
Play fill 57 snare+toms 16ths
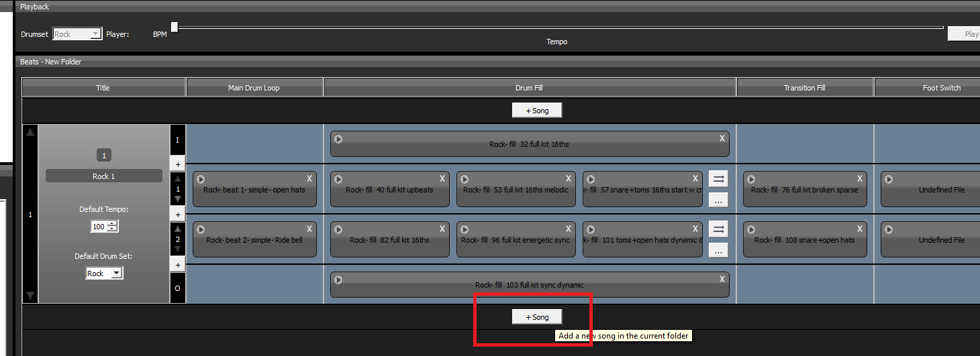coord(591,179)
